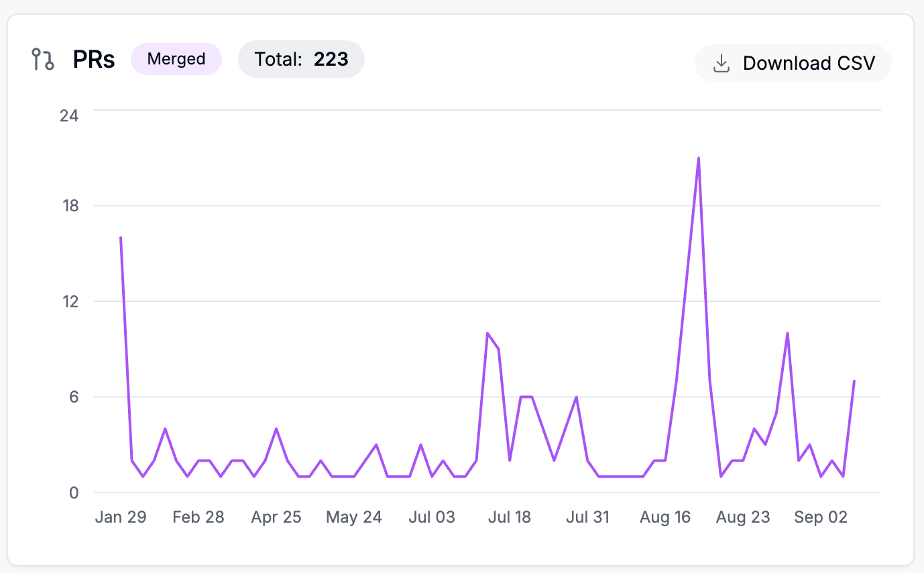
Task: Click the Sep 02 date label
Action: click(x=821, y=517)
